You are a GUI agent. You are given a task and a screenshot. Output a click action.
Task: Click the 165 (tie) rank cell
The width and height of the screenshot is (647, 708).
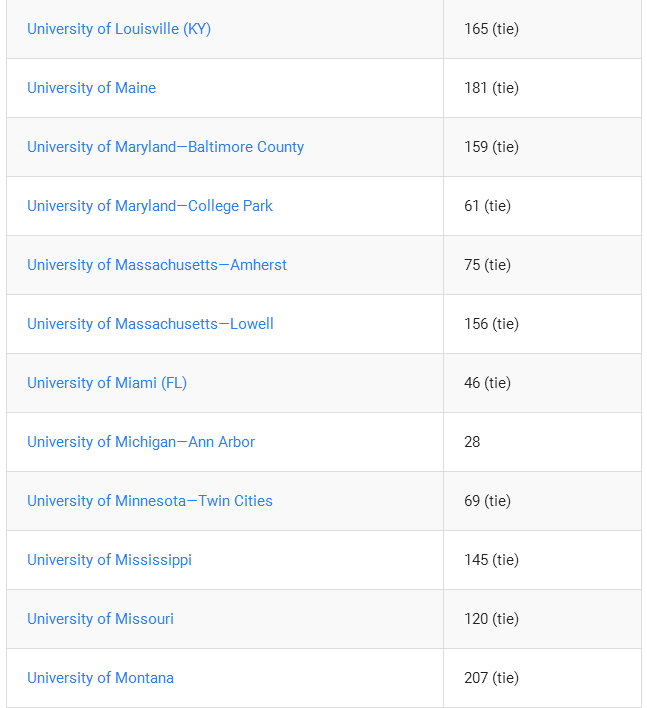coord(542,29)
